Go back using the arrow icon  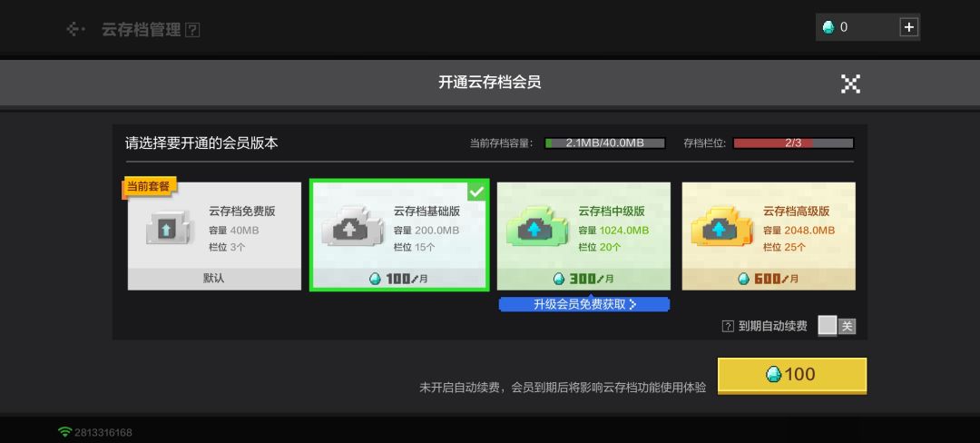[x=75, y=29]
